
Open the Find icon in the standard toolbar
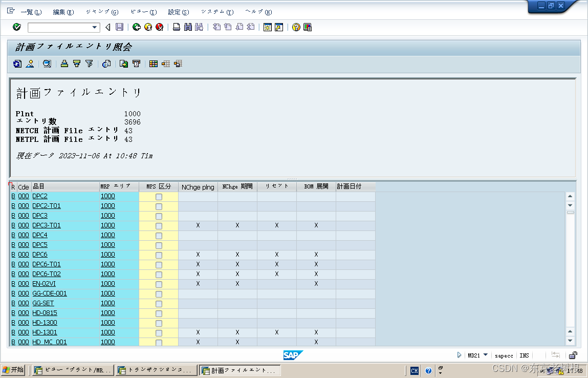point(188,27)
